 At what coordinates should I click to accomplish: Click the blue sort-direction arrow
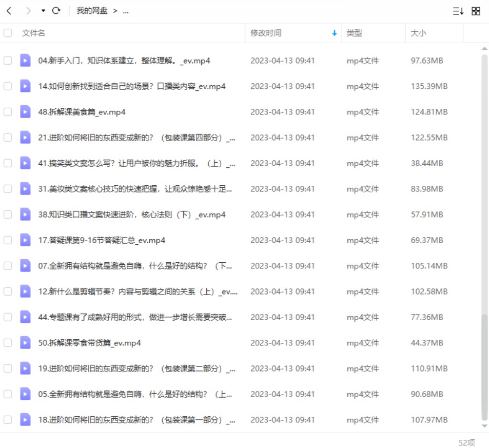pos(335,33)
